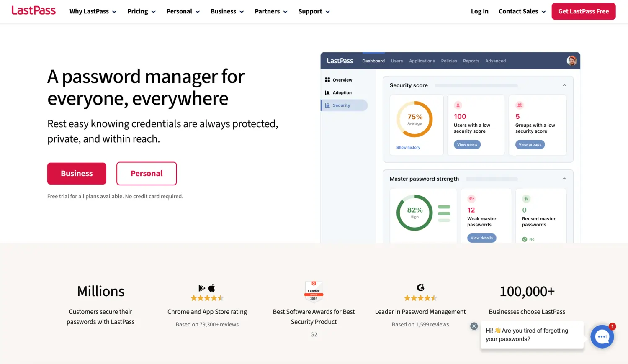Click the LastPass logo in header
This screenshot has width=628, height=364.
click(x=33, y=10)
